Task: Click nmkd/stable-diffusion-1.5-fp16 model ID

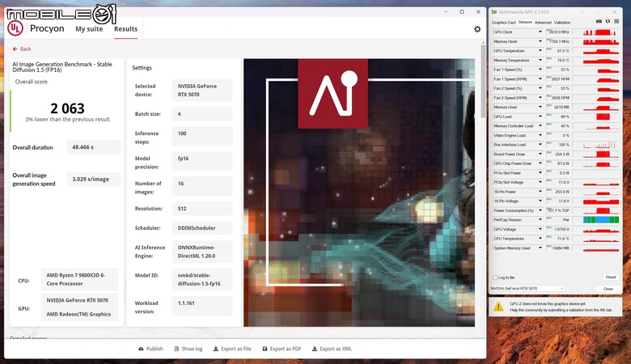Action: pos(202,279)
